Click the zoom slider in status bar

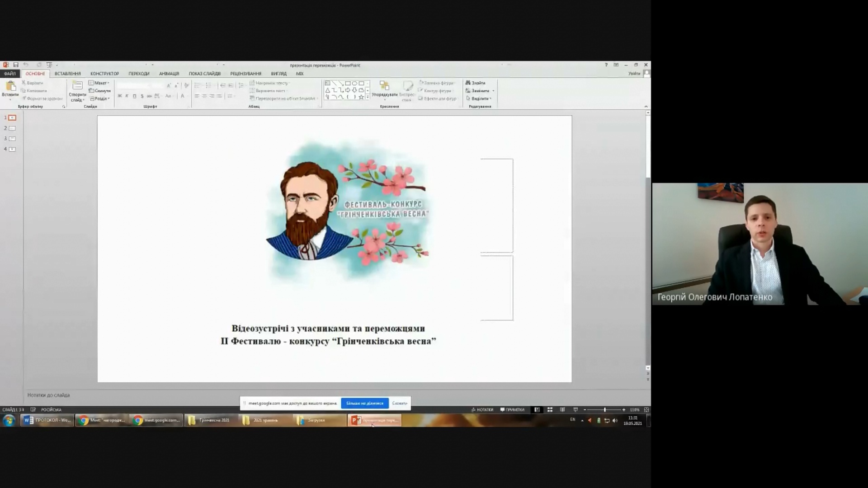coord(604,410)
